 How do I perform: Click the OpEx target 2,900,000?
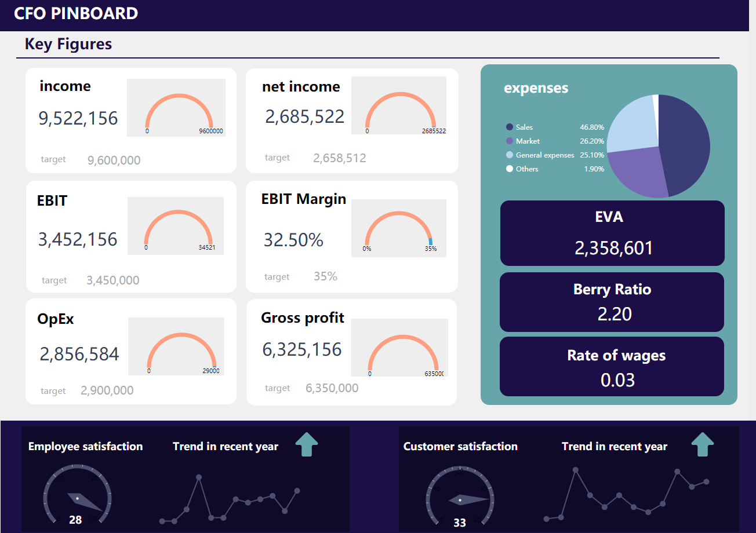coord(107,390)
